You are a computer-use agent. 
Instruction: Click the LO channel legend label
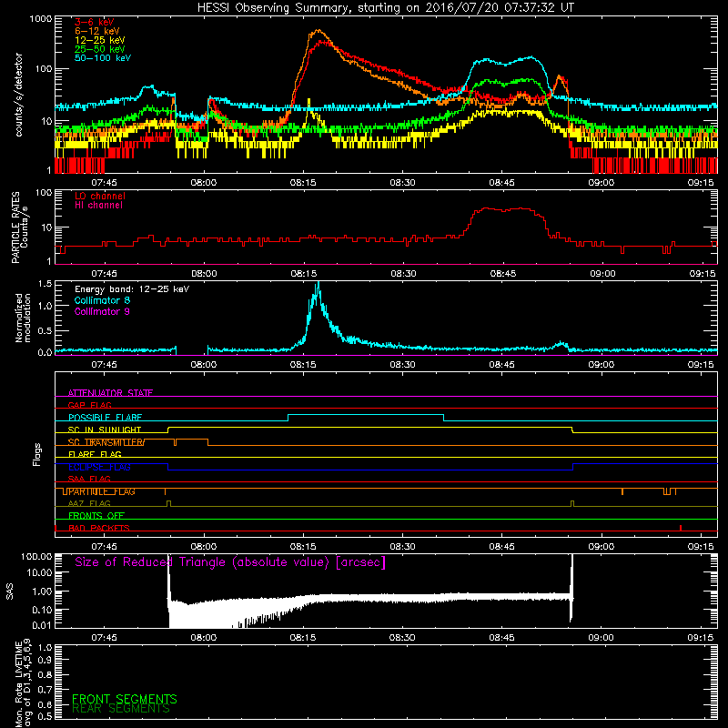pos(100,196)
